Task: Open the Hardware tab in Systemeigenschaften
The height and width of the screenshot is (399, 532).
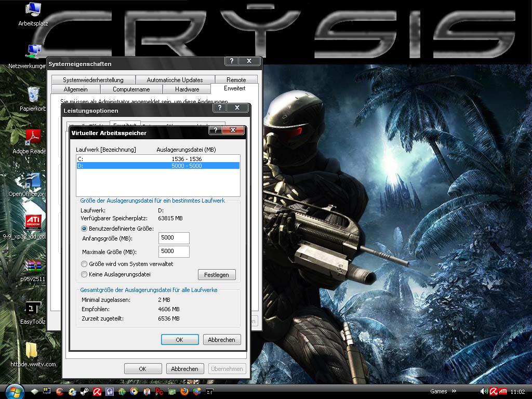Action: 187,89
